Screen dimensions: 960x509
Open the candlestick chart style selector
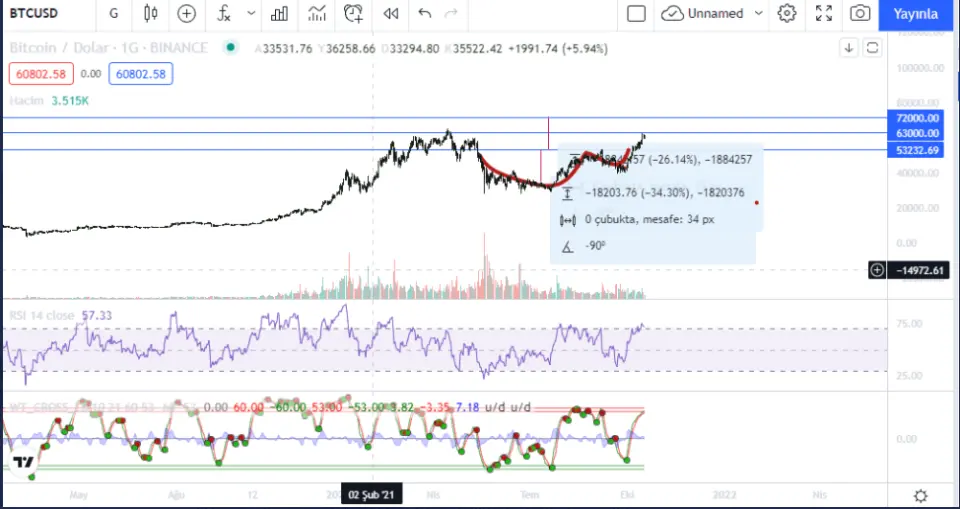(x=151, y=13)
